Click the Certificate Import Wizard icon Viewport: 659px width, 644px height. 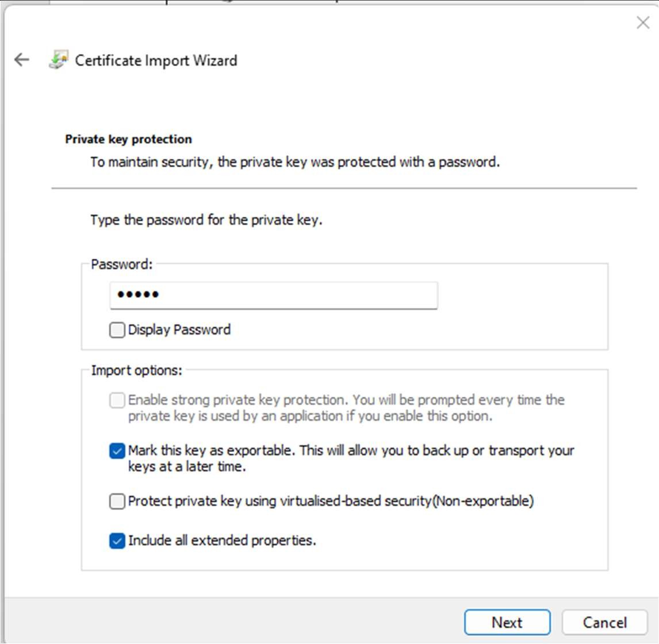coord(58,60)
